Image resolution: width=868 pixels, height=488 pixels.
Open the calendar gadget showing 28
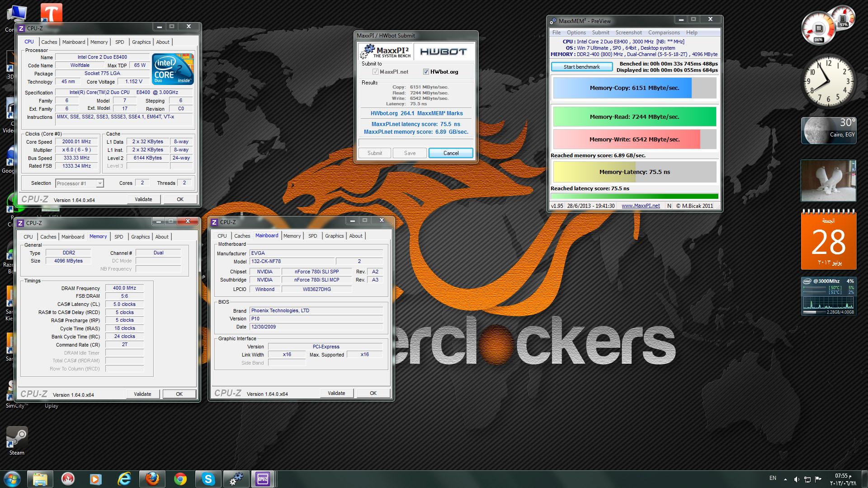tap(829, 240)
